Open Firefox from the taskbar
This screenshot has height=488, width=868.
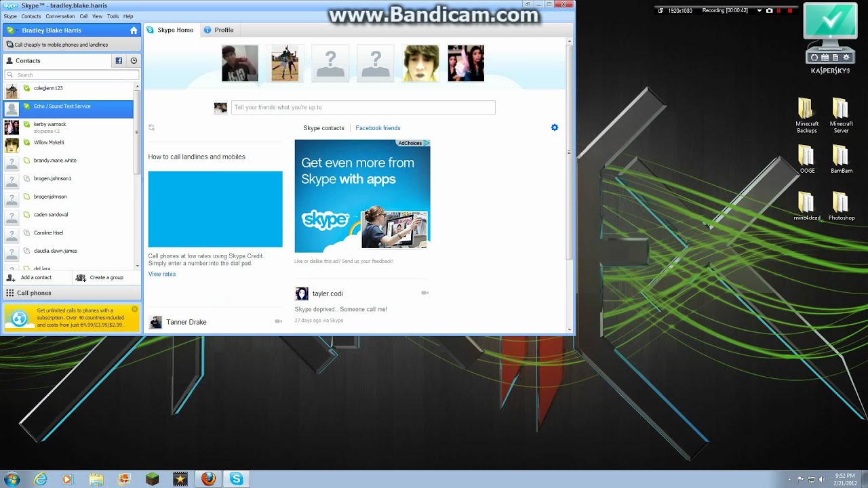tap(208, 479)
